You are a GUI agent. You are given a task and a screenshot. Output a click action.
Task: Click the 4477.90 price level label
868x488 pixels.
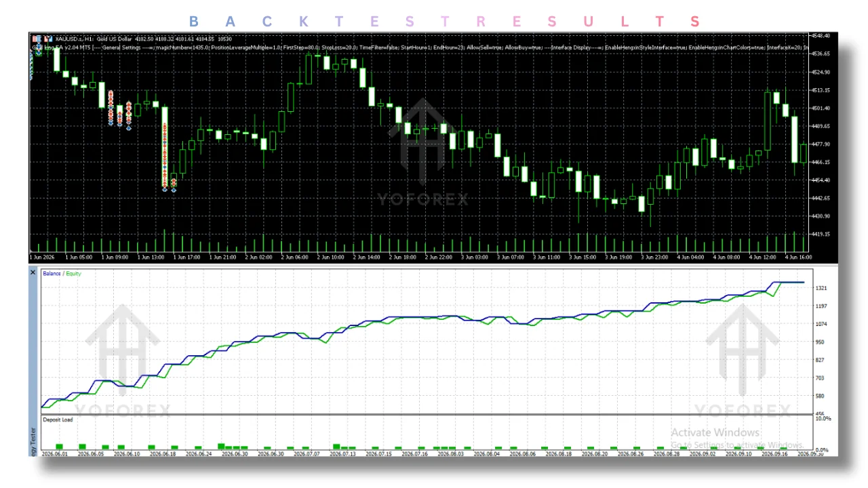[x=821, y=144]
